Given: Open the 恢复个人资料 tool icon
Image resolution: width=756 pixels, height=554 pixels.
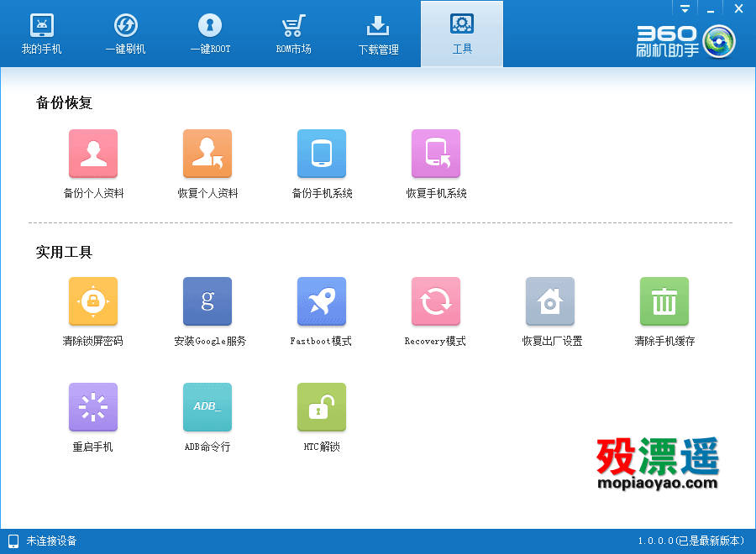Looking at the screenshot, I should coord(207,154).
